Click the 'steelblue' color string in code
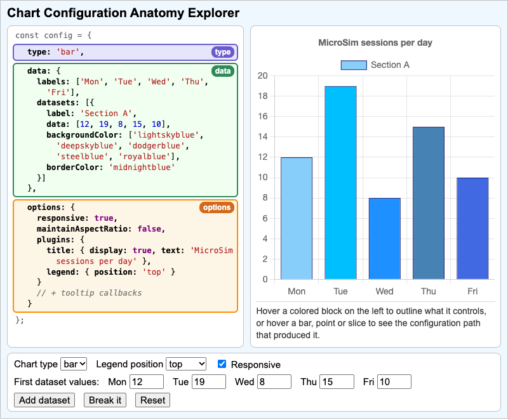Viewport: 508px width, 420px height. point(83,157)
